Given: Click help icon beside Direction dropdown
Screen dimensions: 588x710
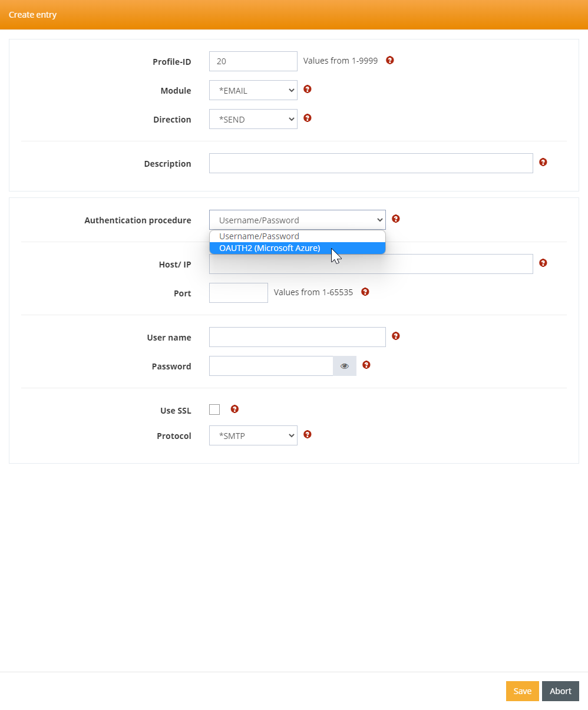Looking at the screenshot, I should click(x=307, y=118).
